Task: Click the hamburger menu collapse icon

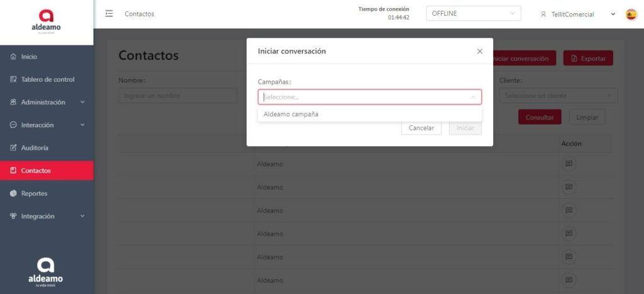Action: coord(109,14)
